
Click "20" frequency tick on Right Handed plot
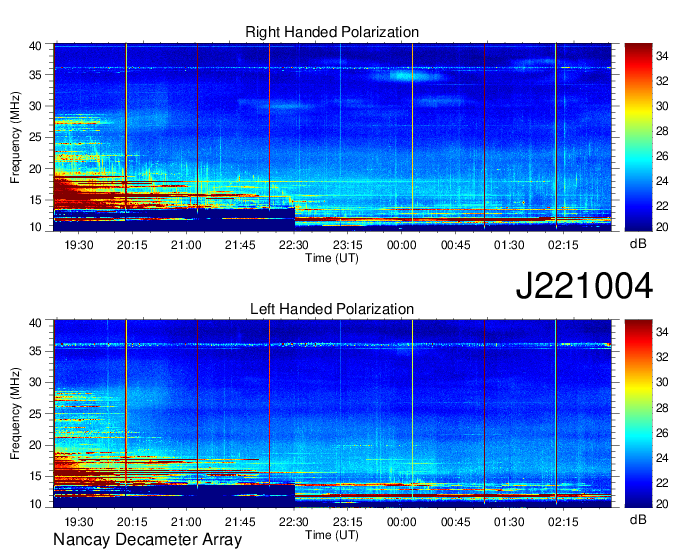coord(35,169)
